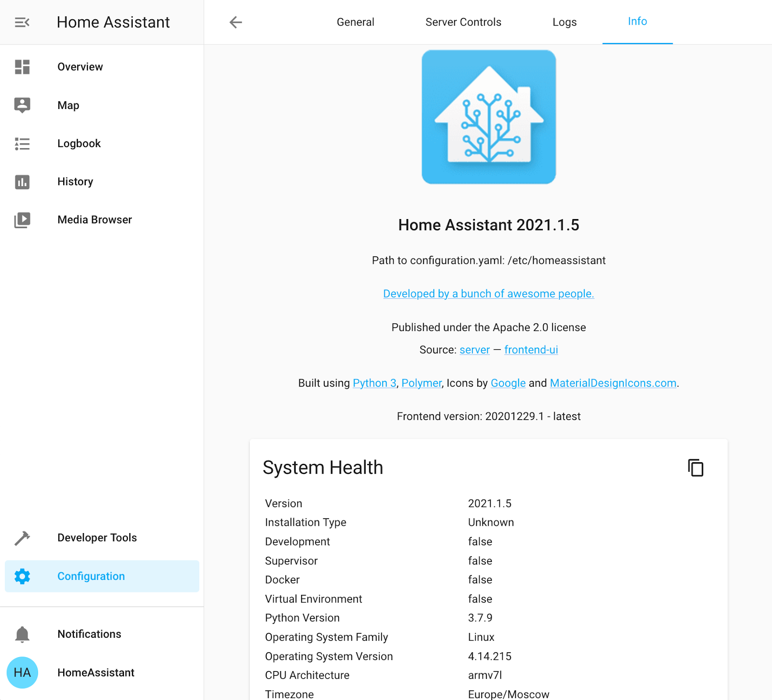Viewport: 772px width, 700px height.
Task: Open the server source link
Action: 475,350
